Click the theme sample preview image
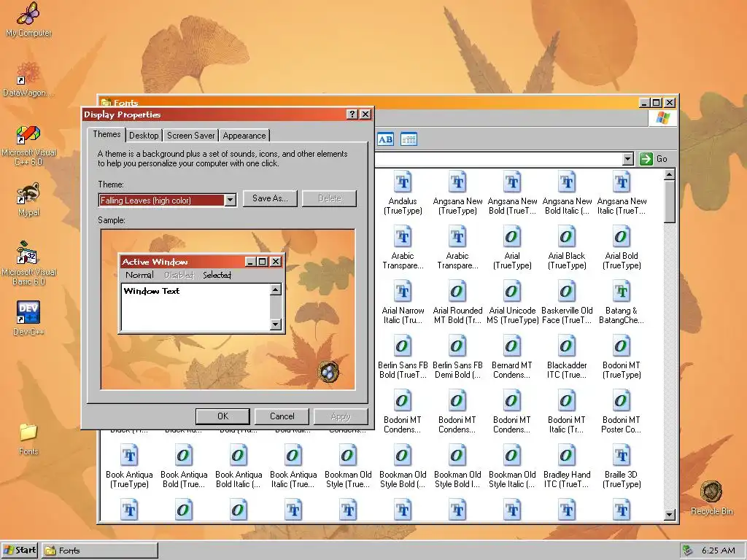Image resolution: width=747 pixels, height=560 pixels. [x=228, y=309]
